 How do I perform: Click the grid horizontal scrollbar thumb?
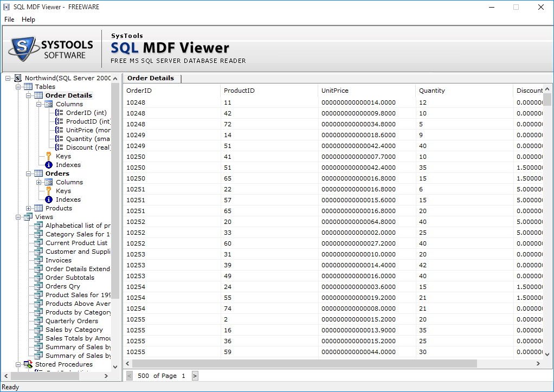(x=304, y=364)
